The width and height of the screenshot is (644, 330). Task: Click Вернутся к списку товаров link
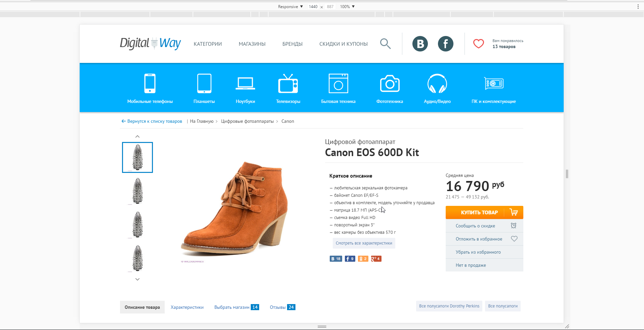point(152,121)
